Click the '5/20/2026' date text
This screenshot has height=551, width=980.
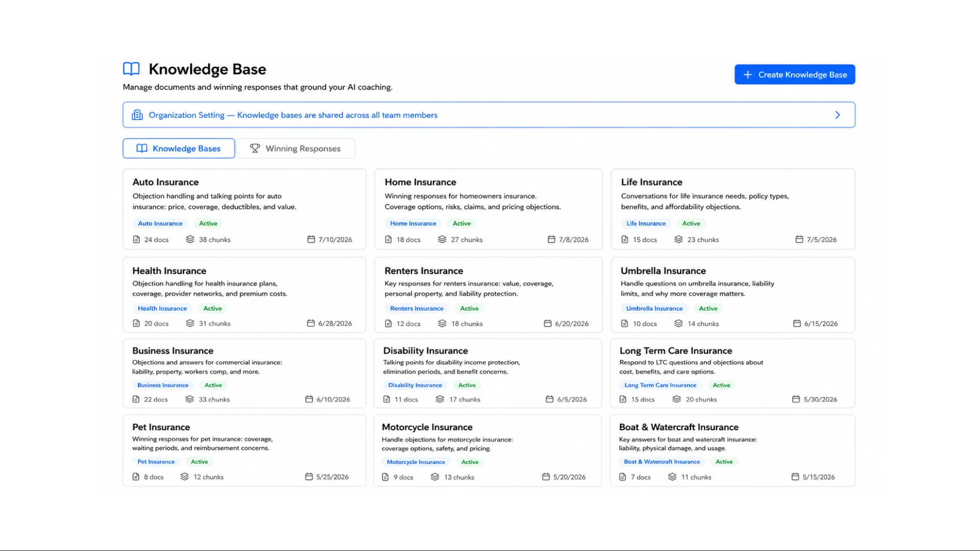click(569, 477)
